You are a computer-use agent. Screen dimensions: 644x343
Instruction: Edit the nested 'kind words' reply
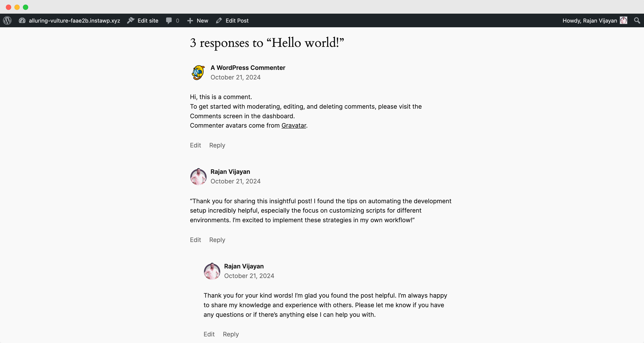coord(209,334)
